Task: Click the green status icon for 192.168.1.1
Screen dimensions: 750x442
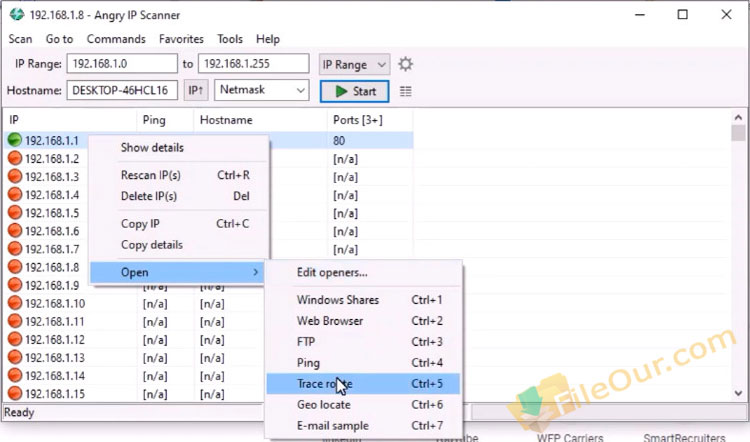Action: 15,140
